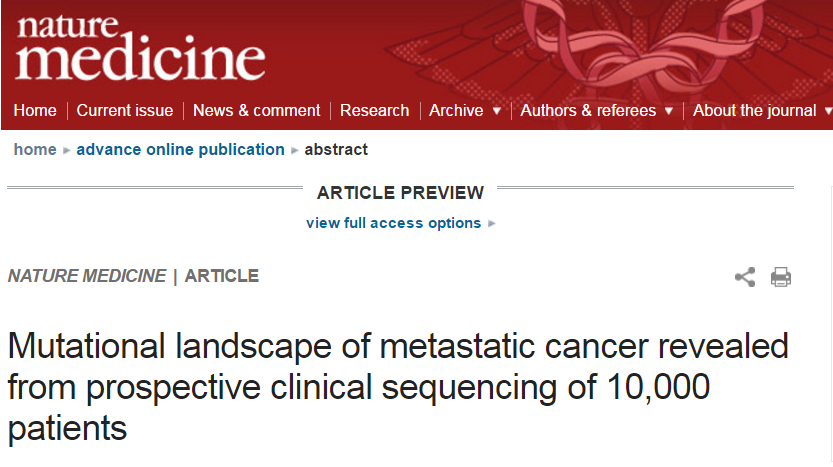Click the arrow after full access options

tap(491, 224)
